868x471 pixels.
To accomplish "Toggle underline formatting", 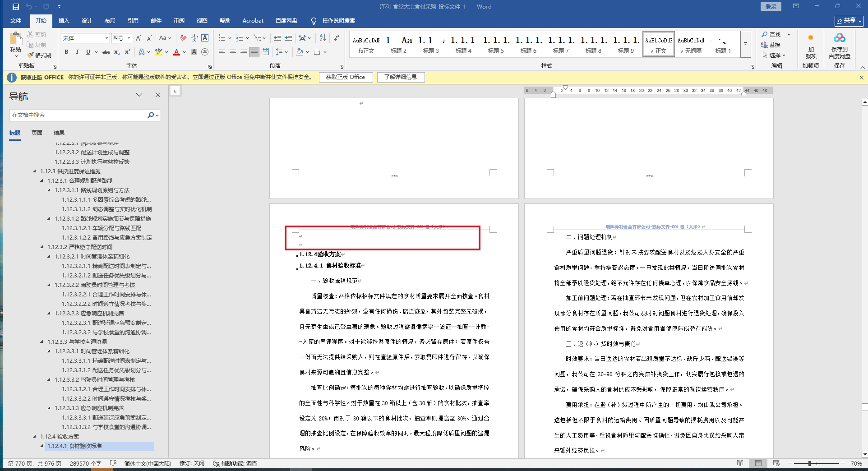I will pos(88,52).
